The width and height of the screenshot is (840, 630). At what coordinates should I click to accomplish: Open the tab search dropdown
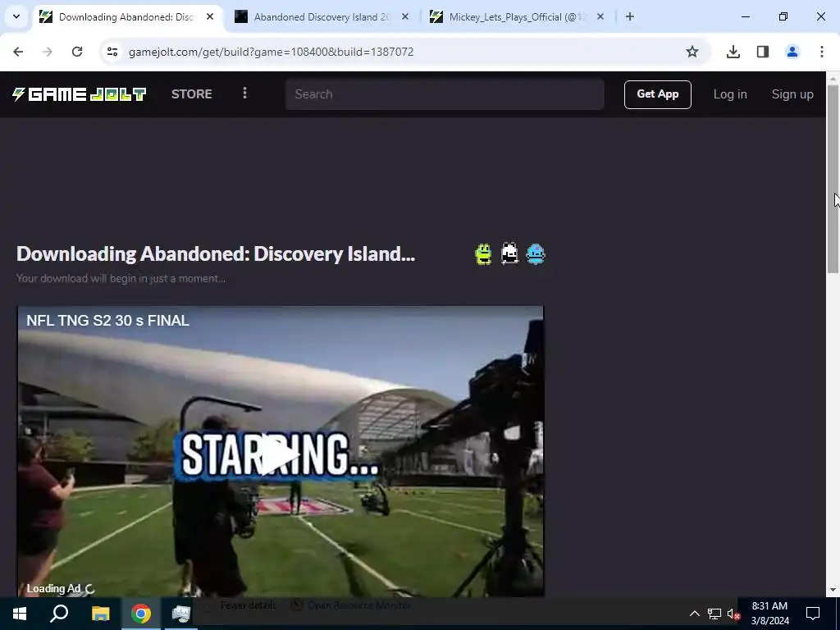tap(16, 16)
